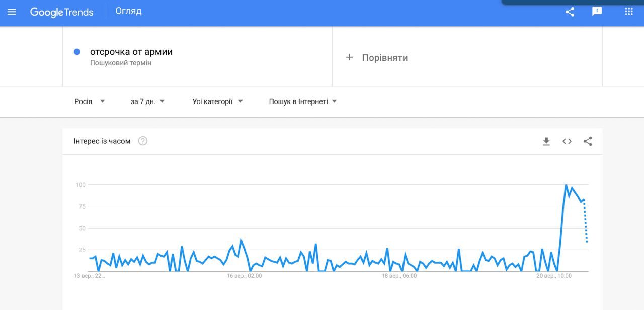Go to Google Trends home logo
This screenshot has width=644, height=310.
[61, 12]
